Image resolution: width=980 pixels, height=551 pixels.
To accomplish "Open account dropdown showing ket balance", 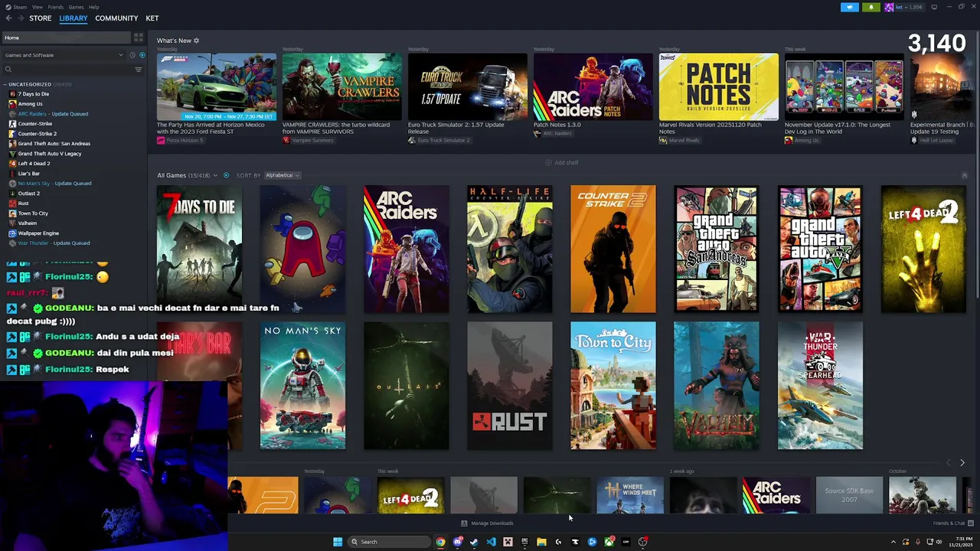I will point(911,7).
